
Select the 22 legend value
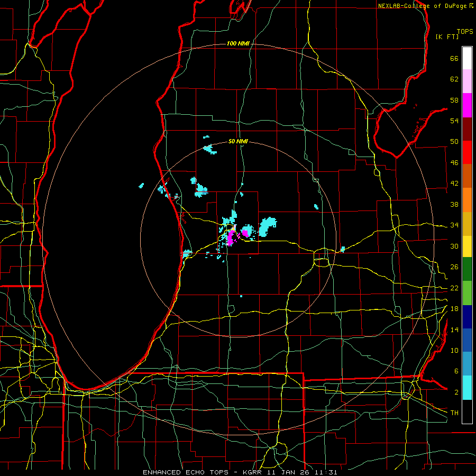tap(454, 288)
